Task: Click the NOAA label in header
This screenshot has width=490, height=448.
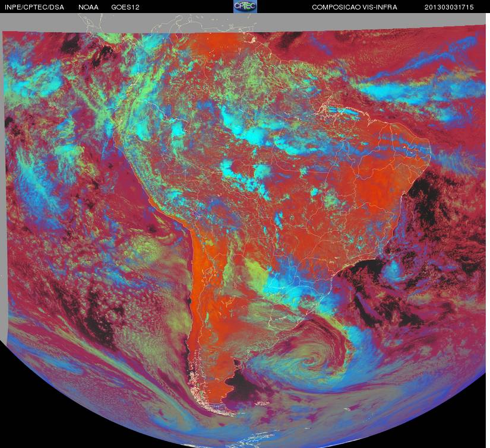Action: click(x=88, y=7)
